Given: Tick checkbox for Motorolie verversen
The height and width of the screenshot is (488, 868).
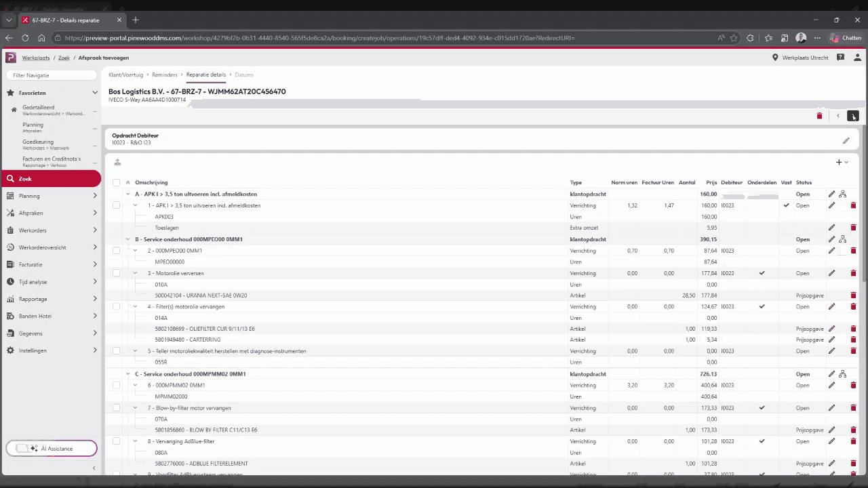Looking at the screenshot, I should point(117,273).
